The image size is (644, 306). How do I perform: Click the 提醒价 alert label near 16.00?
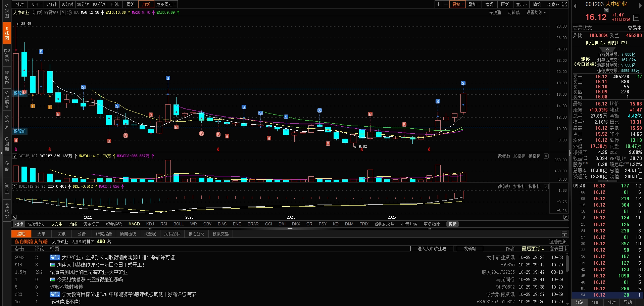click(x=20, y=93)
